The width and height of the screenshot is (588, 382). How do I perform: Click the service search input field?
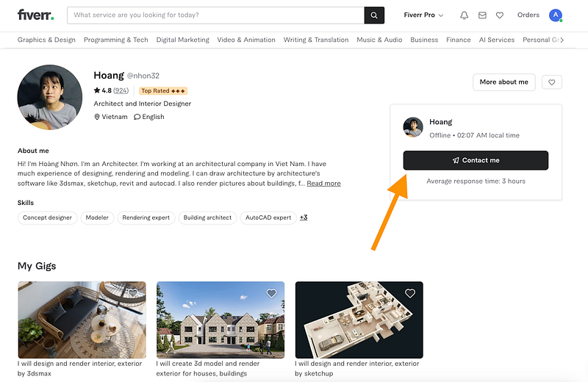pos(215,15)
